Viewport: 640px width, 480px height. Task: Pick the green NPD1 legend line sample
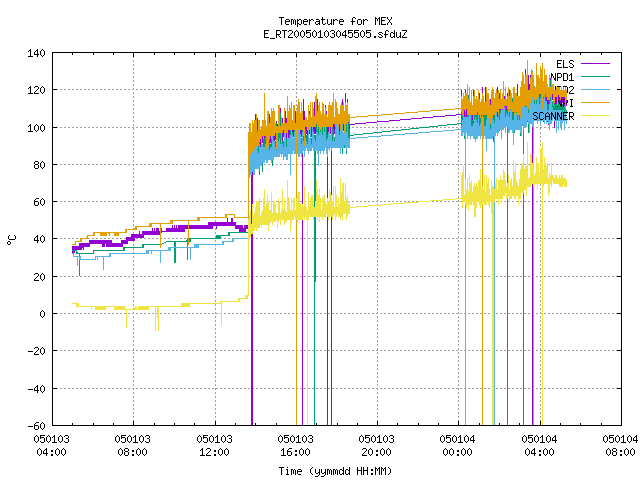click(595, 76)
